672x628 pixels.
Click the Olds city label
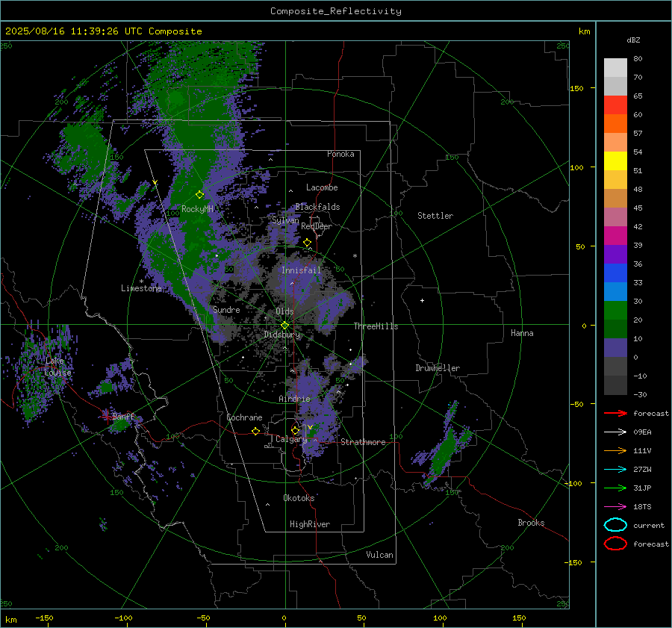pos(284,311)
